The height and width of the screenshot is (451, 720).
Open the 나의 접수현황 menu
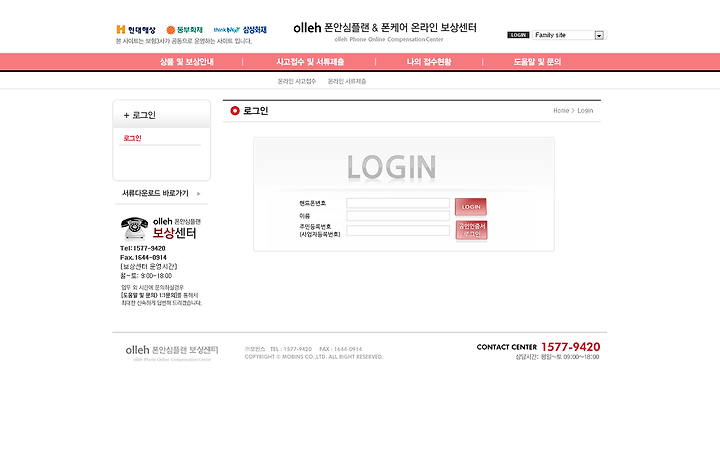[x=429, y=62]
